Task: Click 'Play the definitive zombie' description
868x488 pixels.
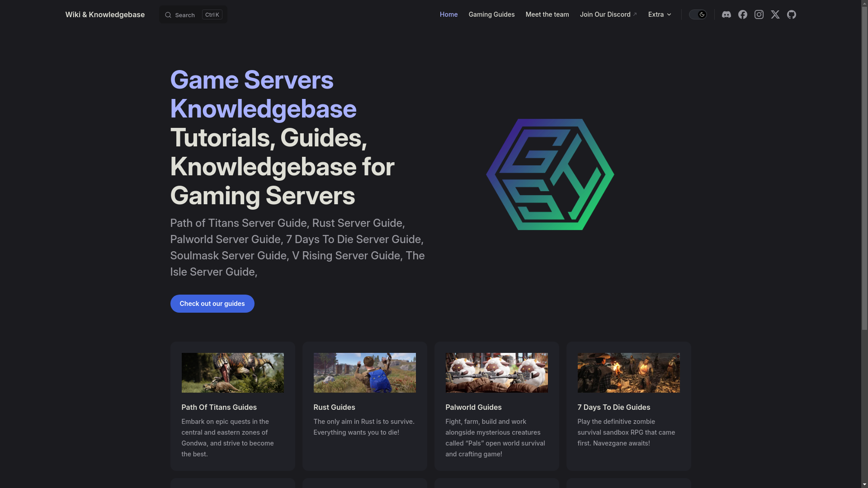Action: point(626,432)
